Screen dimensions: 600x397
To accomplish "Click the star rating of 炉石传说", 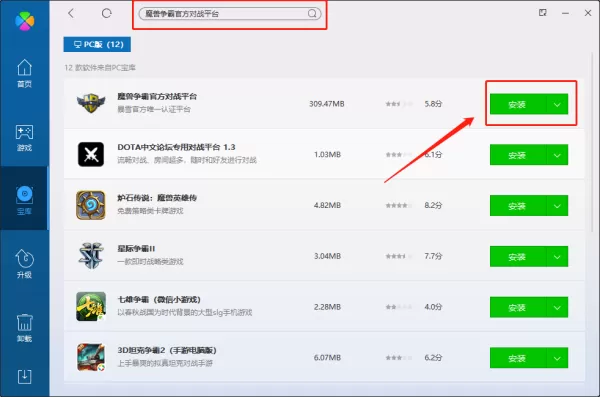I will 399,206.
